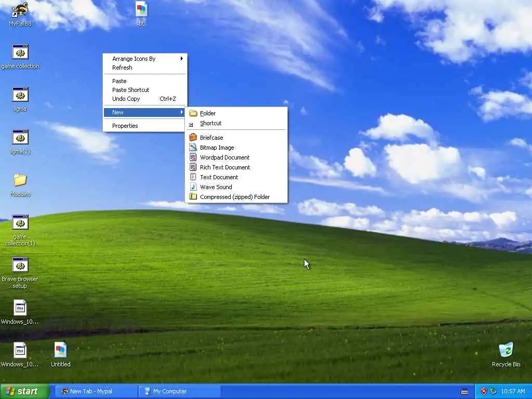Viewport: 532px width, 399px height.
Task: Click Undo Copy in the context menu
Action: pos(145,99)
